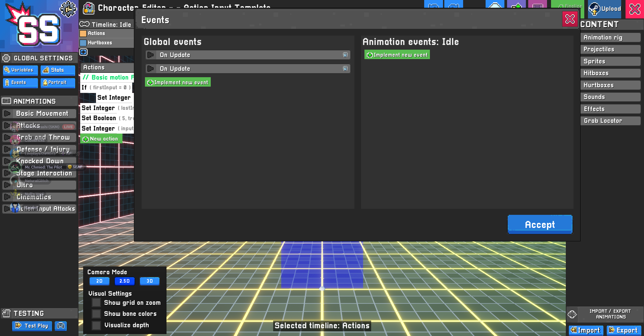Export animations
Viewport: 644px width, 336px height.
point(624,330)
